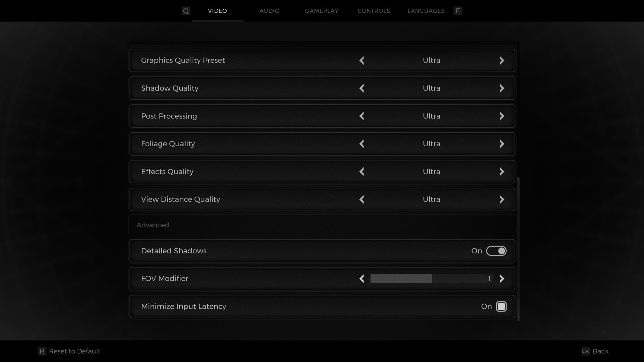This screenshot has width=644, height=362.
Task: Open the Gameplay tab
Action: tap(322, 11)
